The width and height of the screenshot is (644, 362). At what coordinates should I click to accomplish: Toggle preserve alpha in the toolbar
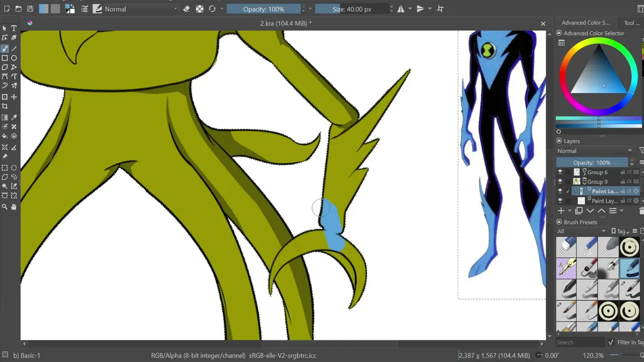(200, 9)
